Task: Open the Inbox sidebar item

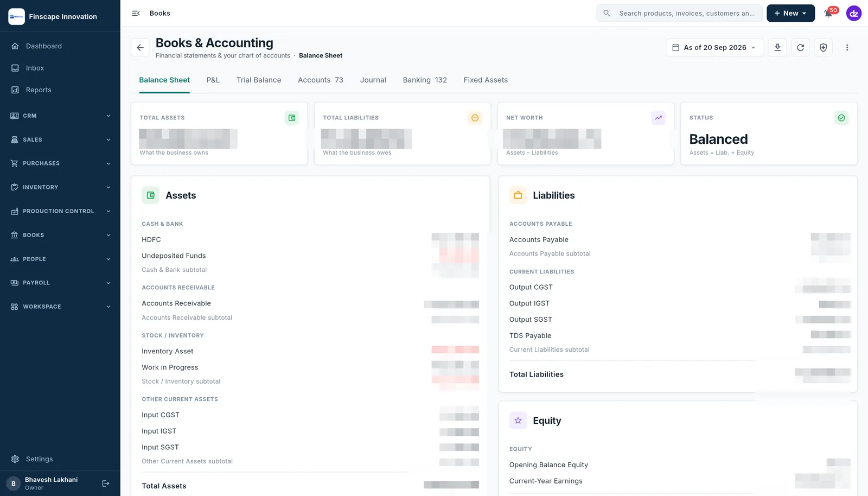Action: pyautogui.click(x=60, y=68)
